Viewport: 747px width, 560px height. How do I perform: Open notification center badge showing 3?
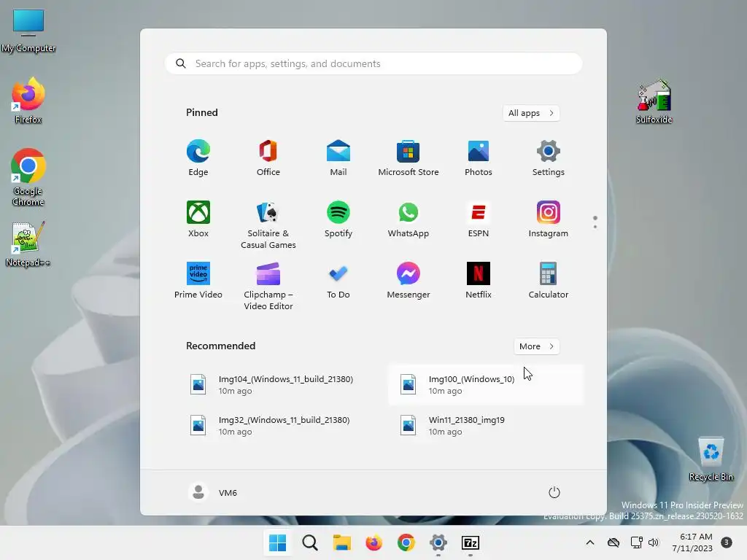pyautogui.click(x=727, y=542)
